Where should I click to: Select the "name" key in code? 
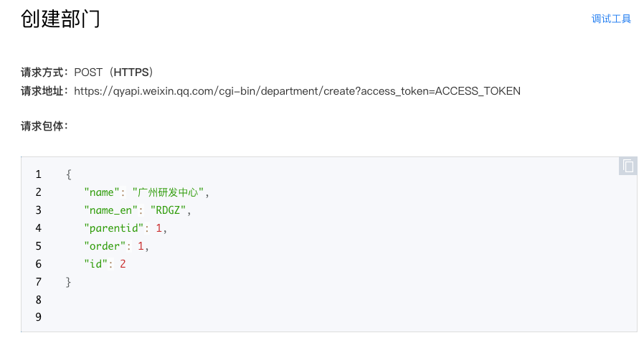pos(101,192)
